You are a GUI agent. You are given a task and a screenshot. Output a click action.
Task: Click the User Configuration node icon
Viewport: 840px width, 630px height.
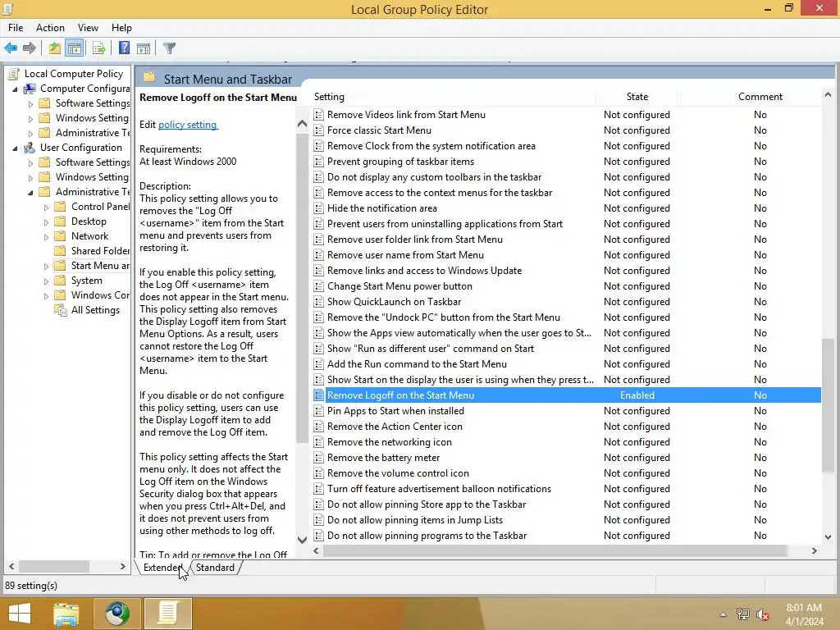(30, 148)
